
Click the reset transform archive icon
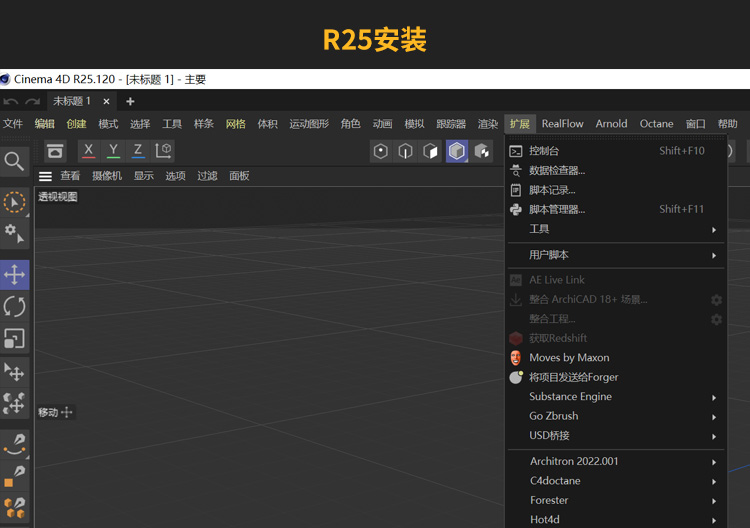click(55, 151)
